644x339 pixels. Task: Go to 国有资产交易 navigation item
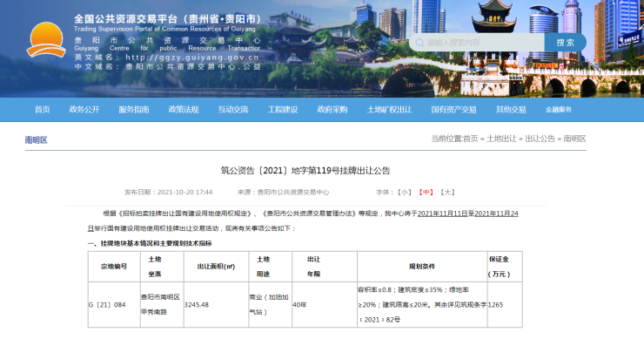tap(453, 110)
